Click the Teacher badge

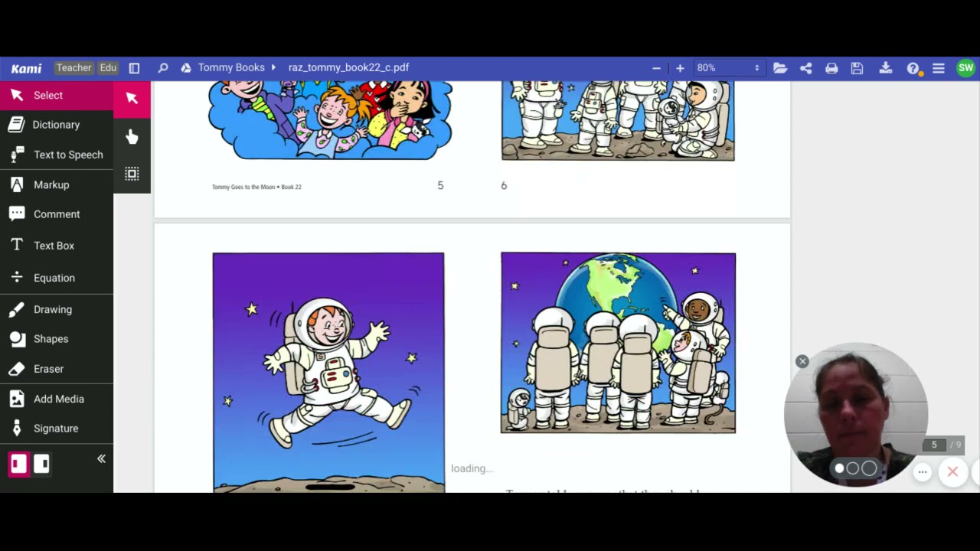pos(73,67)
